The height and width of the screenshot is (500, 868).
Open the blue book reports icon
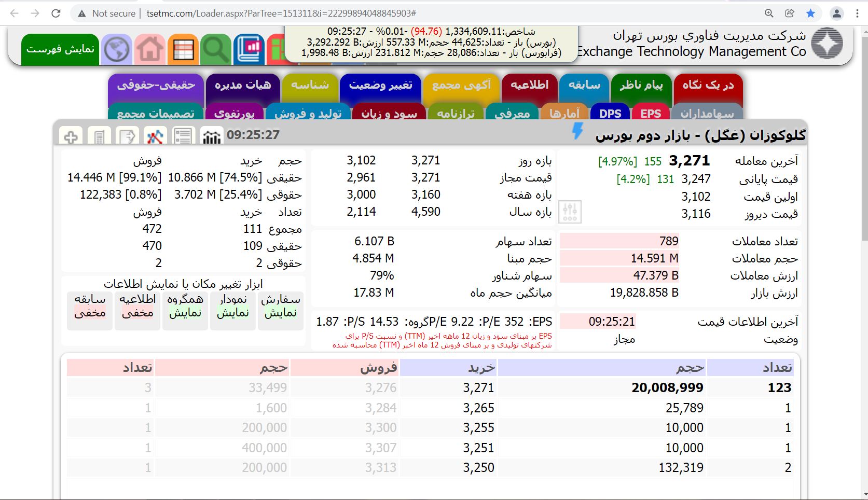pos(249,49)
